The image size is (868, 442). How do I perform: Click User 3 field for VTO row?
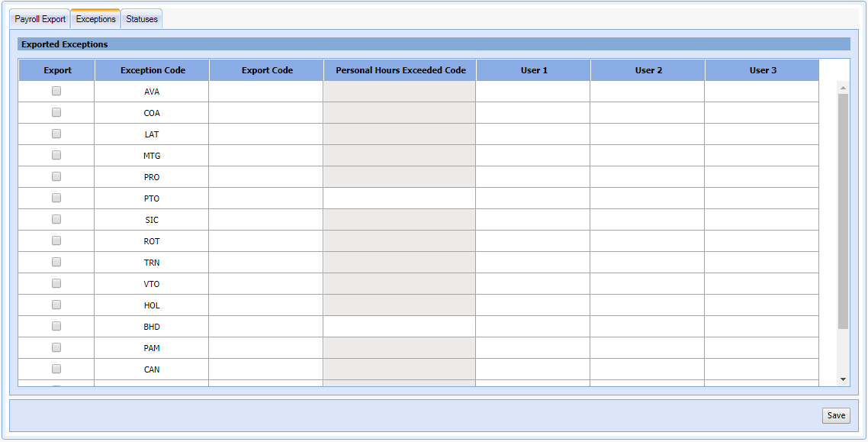[761, 284]
